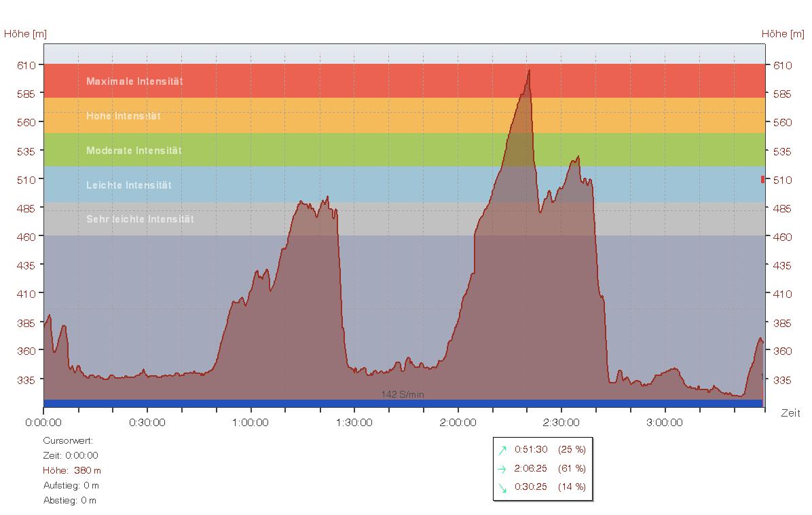812x515 pixels.
Task: Click descent time '0:30:25' in legend
Action: click(x=531, y=487)
